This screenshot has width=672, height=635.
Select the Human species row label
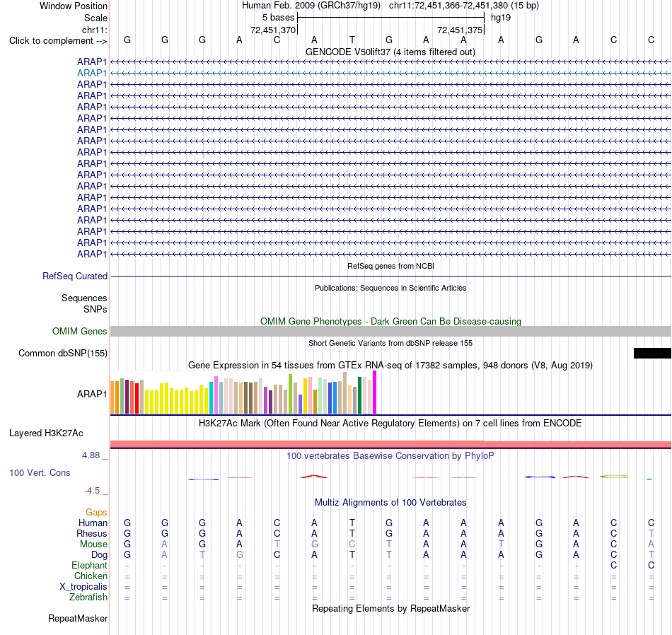[93, 523]
